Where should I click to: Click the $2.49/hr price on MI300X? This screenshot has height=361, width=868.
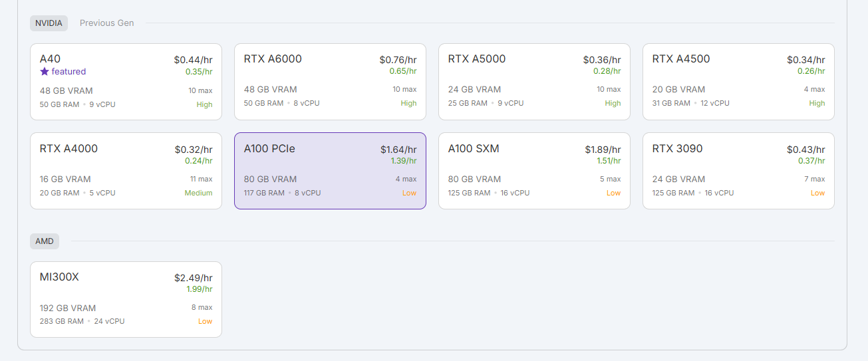click(193, 278)
